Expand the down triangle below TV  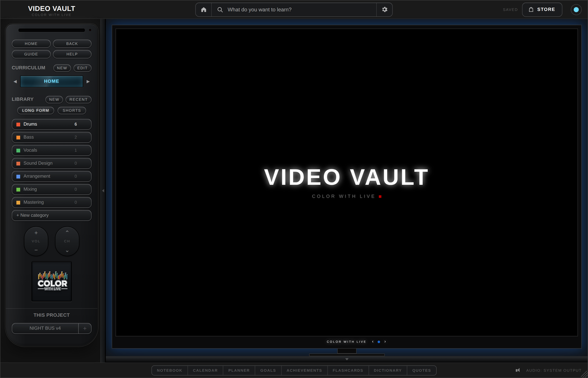click(347, 359)
